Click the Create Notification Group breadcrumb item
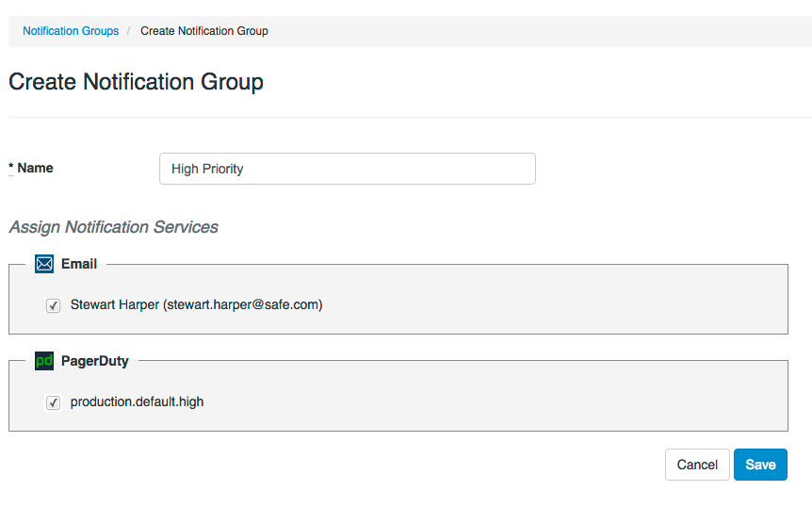 tap(204, 31)
